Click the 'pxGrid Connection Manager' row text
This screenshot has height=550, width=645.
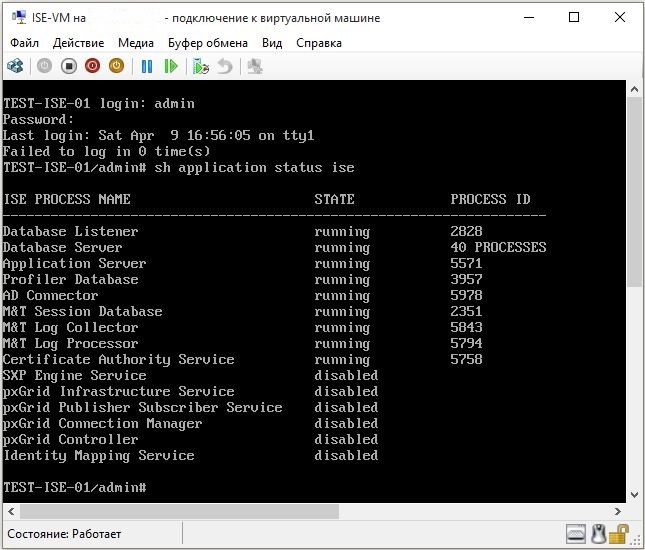(x=102, y=424)
